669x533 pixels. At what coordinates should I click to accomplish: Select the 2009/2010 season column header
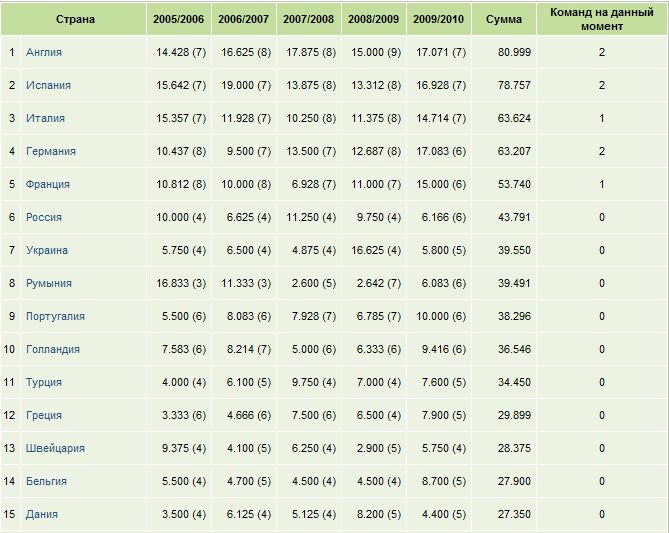[x=438, y=19]
